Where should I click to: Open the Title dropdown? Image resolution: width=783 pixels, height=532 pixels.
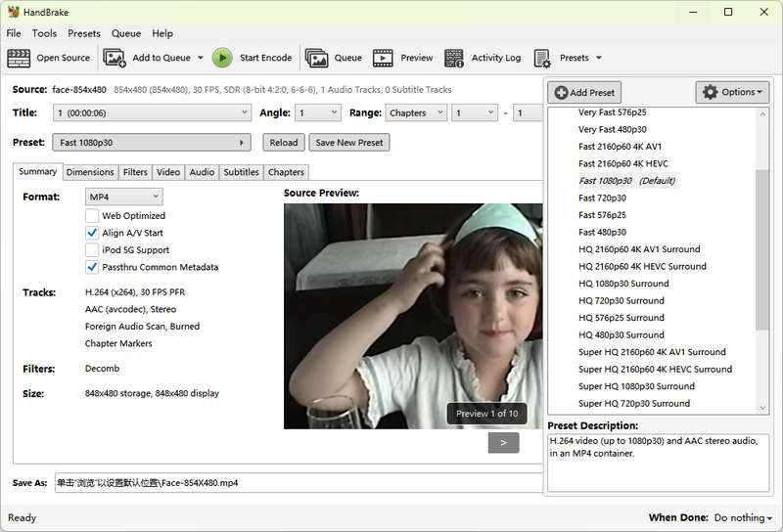(x=152, y=112)
